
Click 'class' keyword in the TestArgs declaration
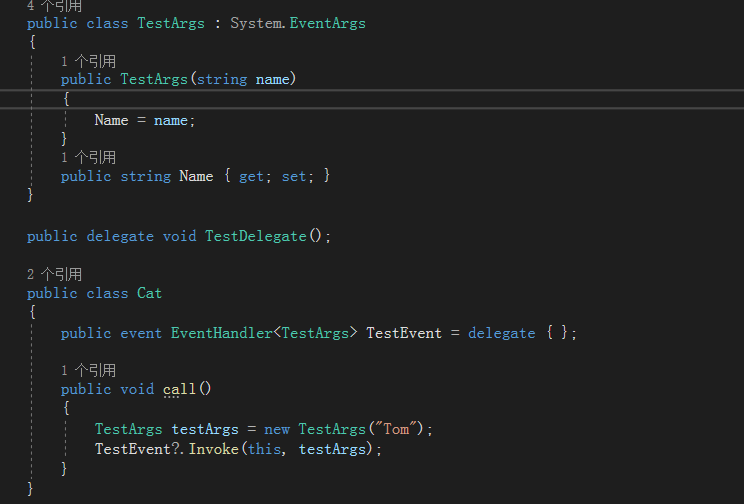107,23
